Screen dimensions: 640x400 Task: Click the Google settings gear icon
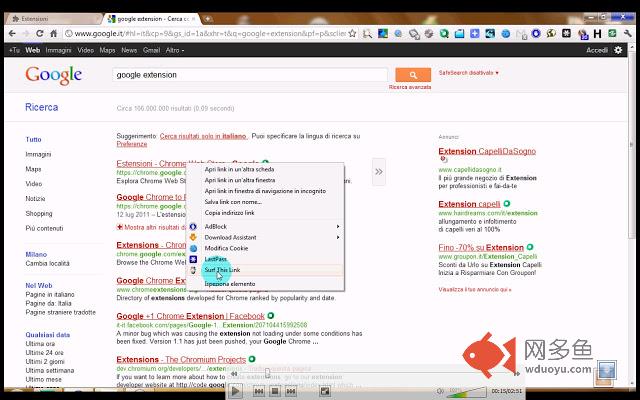pos(618,50)
